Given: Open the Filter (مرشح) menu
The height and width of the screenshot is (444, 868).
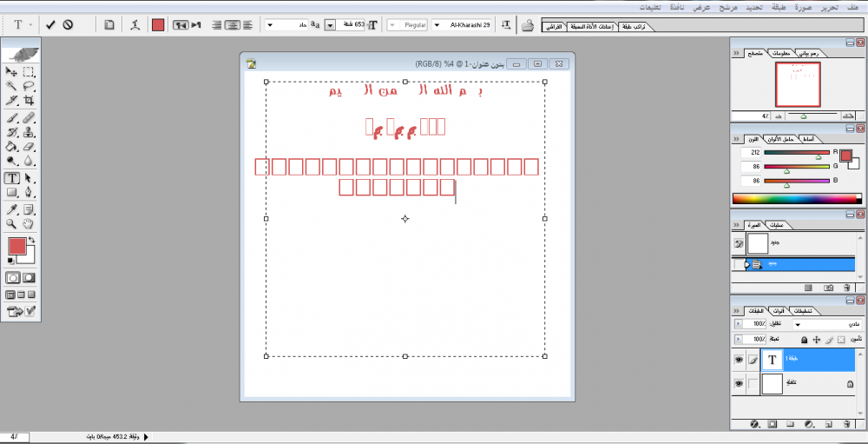Looking at the screenshot, I should click(730, 6).
